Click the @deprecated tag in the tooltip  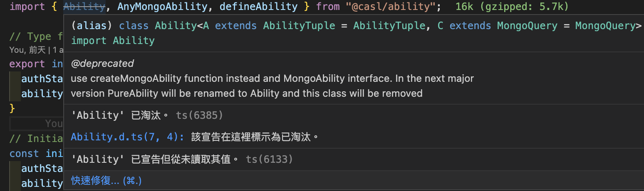tap(102, 64)
